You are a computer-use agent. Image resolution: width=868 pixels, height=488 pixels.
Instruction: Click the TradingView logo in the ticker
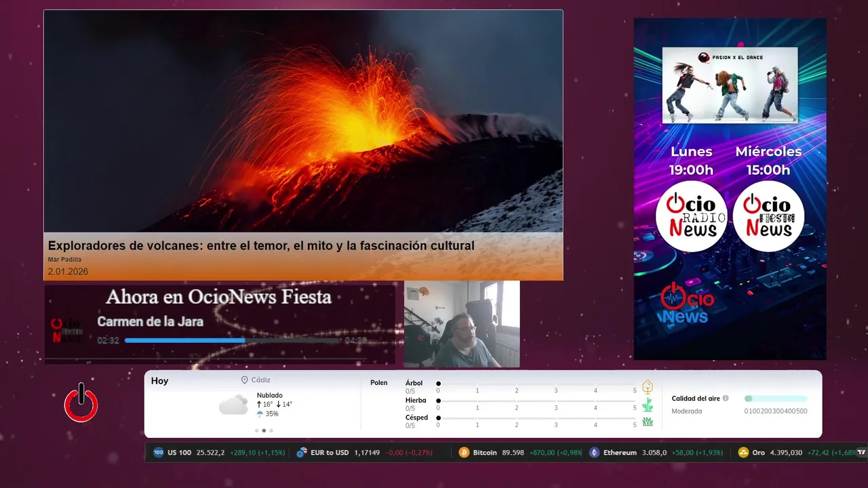pyautogui.click(x=862, y=452)
